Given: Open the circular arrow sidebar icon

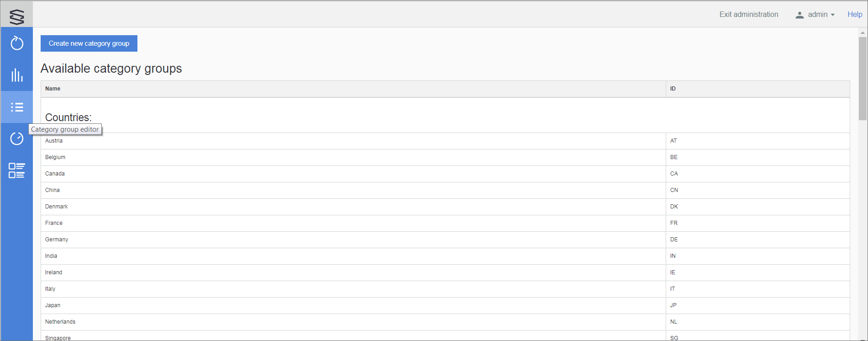Looking at the screenshot, I should [x=17, y=43].
